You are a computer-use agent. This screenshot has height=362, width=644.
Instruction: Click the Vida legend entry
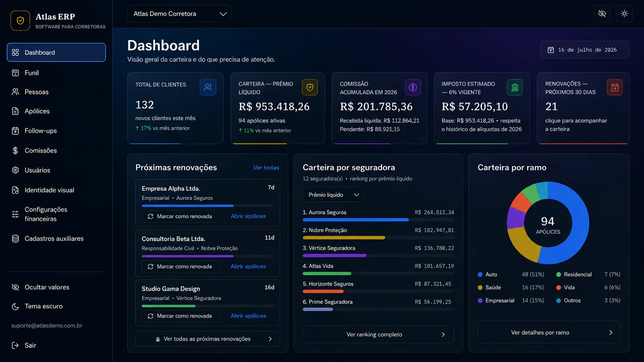588,288
